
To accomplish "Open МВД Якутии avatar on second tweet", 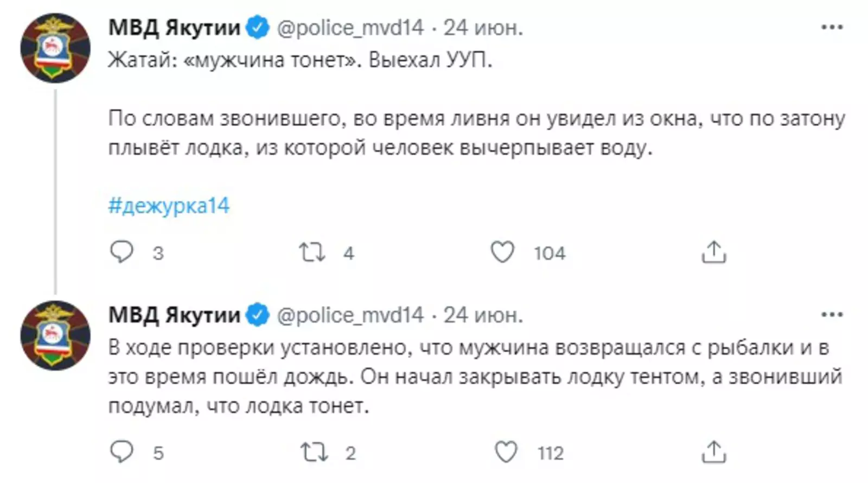I will [x=55, y=335].
